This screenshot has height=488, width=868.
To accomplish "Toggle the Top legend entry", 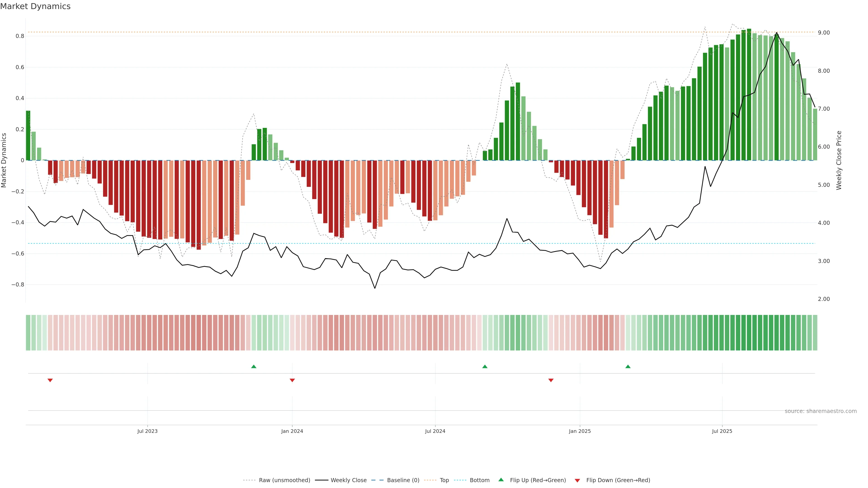I will (x=444, y=480).
